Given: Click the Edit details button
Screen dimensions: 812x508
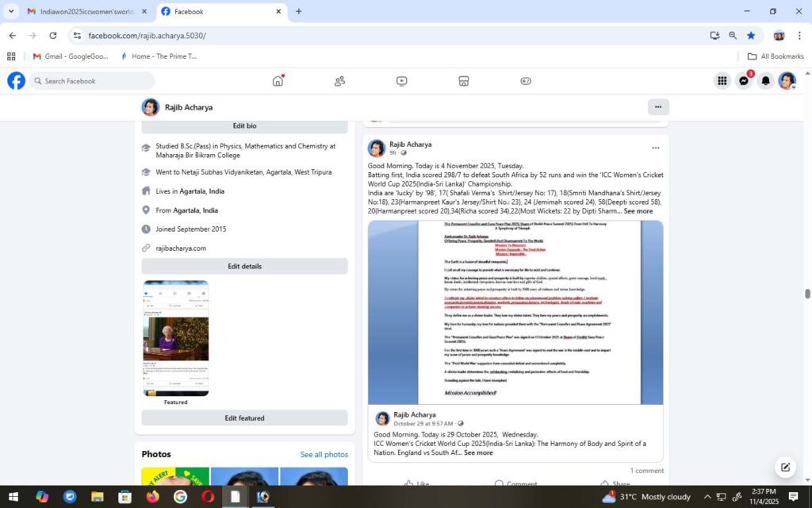Looking at the screenshot, I should click(x=244, y=267).
